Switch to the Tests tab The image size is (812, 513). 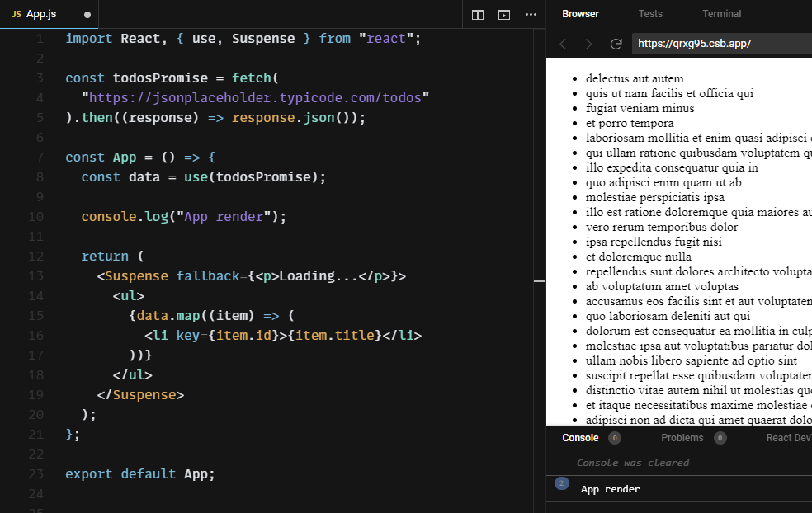click(650, 13)
